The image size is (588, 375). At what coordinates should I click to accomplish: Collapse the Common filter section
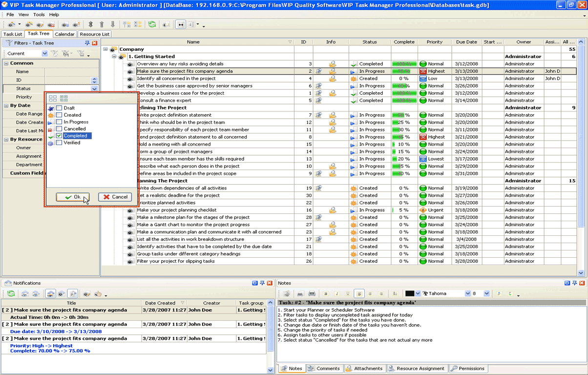click(6, 63)
